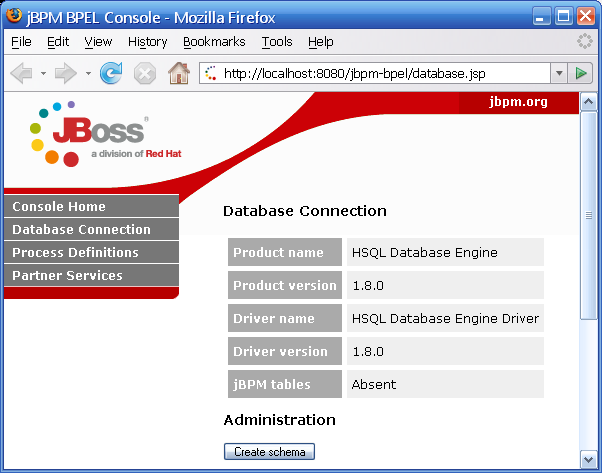Click the 'Driver name' label cell
Image resolution: width=602 pixels, height=473 pixels.
pos(285,318)
